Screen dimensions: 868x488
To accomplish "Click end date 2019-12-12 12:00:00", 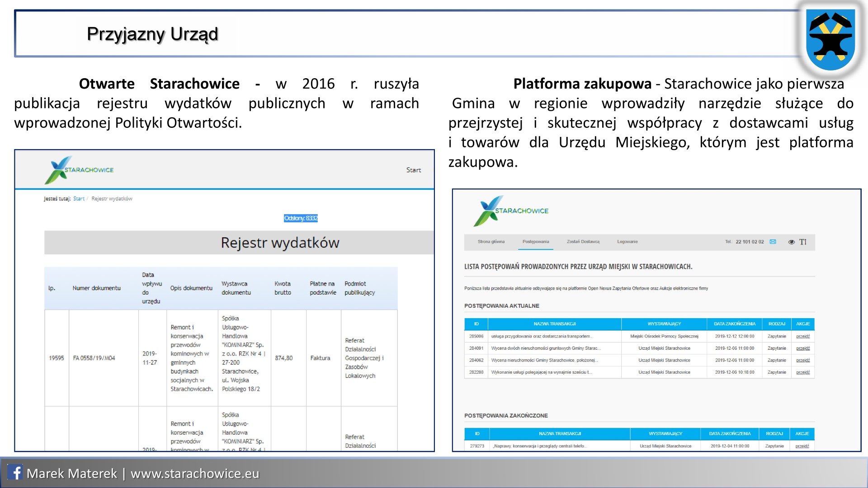I will [x=735, y=336].
